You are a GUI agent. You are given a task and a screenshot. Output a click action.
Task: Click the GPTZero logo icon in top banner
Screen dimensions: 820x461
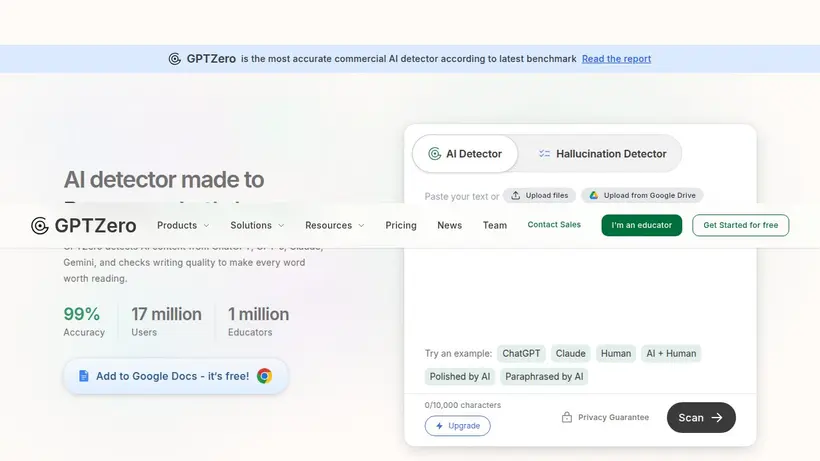(175, 59)
